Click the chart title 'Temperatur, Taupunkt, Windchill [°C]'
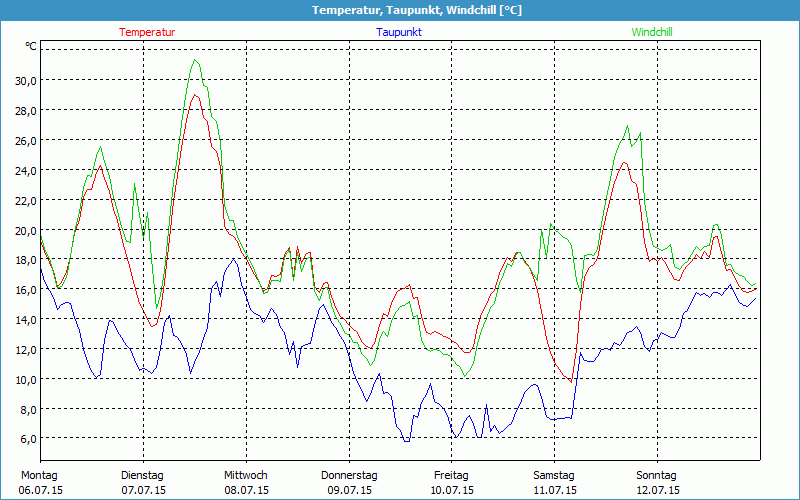The height and width of the screenshot is (500, 800). coord(417,10)
